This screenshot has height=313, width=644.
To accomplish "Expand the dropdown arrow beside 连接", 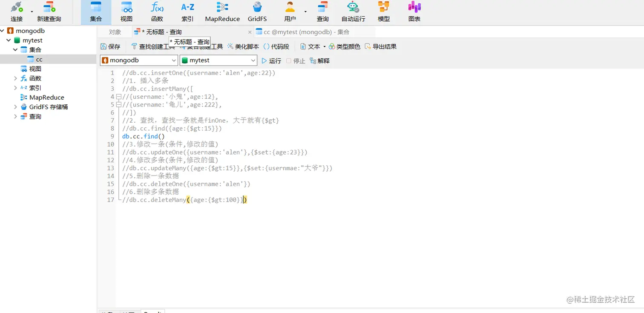I will coord(32,12).
